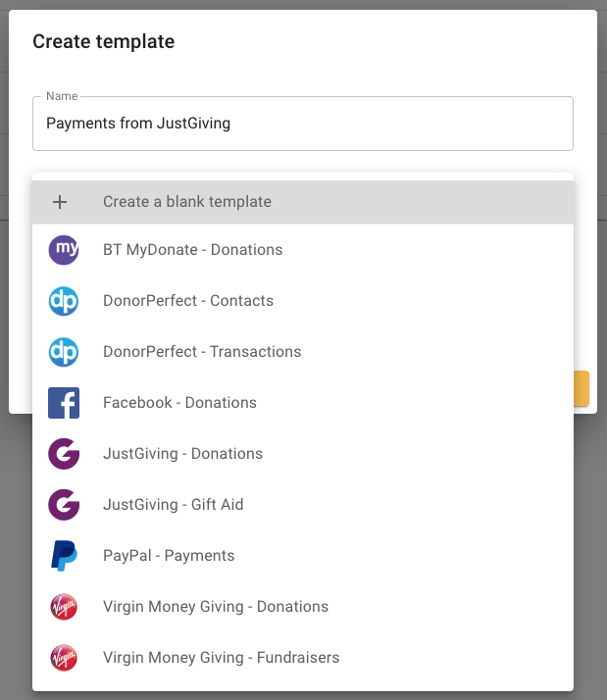Click the BT MyDonate purple logo icon

tap(64, 250)
